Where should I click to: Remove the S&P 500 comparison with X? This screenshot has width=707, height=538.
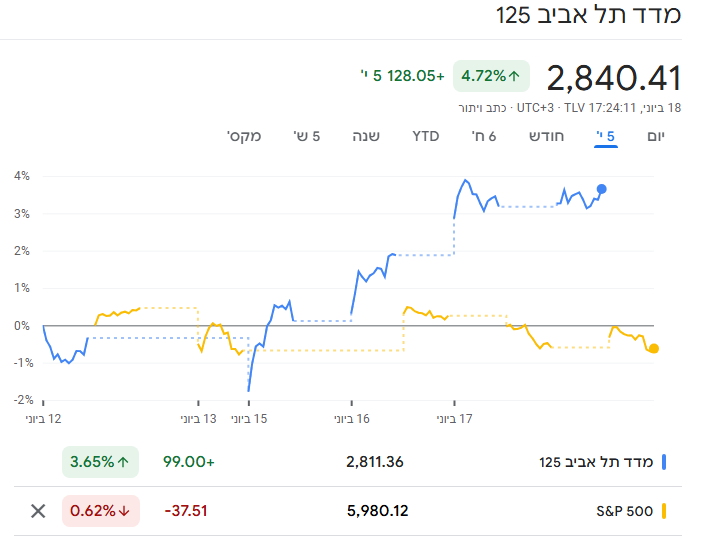(38, 511)
